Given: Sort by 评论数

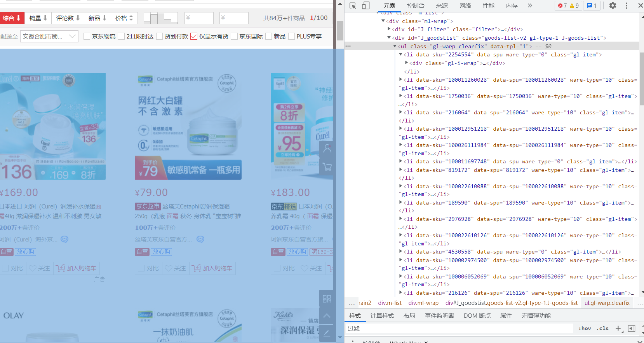Looking at the screenshot, I should coord(68,18).
